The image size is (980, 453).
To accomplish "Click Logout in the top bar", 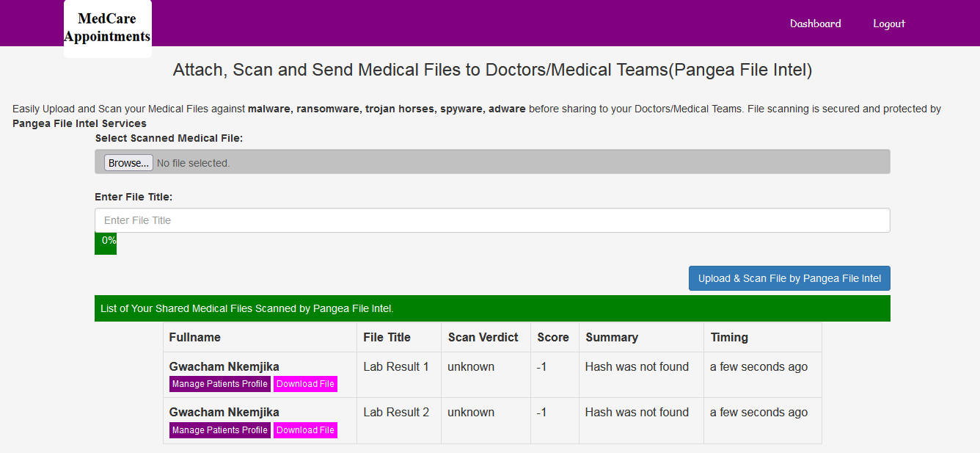I will pyautogui.click(x=889, y=23).
